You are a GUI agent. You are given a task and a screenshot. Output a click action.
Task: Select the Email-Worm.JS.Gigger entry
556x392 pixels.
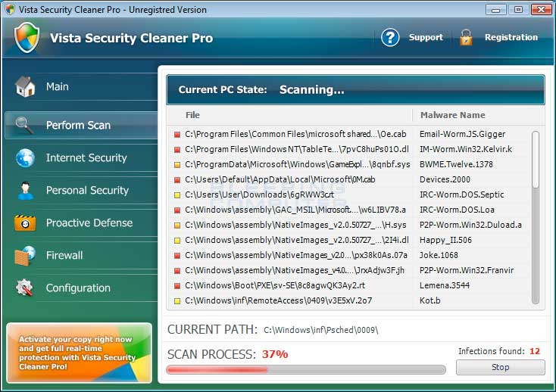[462, 134]
